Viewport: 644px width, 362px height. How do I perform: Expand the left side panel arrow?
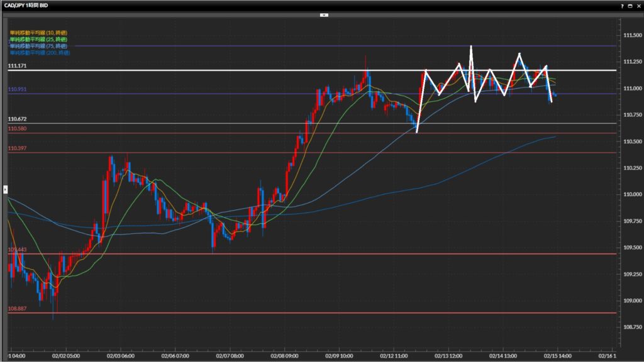(x=5, y=189)
